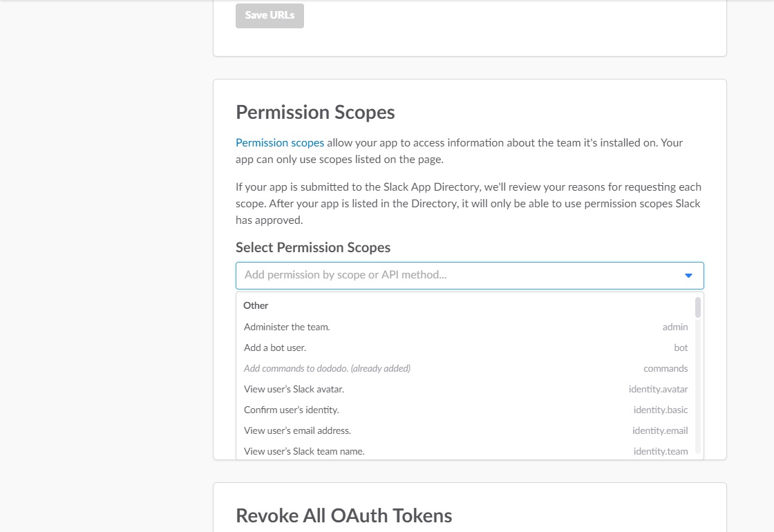Select "View user's email address." scope
774x532 pixels.
pos(297,430)
